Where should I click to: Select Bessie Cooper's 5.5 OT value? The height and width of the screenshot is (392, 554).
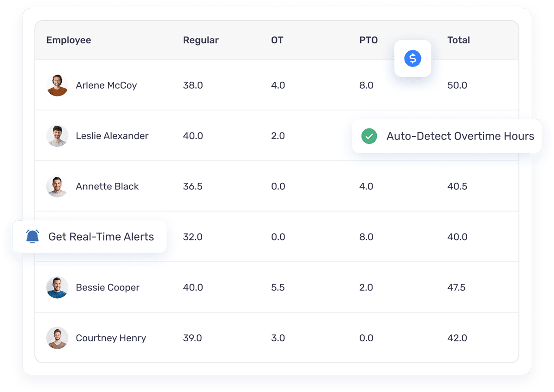[278, 288]
